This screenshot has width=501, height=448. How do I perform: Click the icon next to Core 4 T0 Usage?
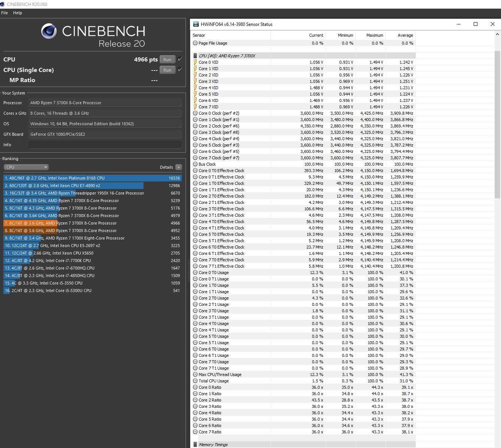coord(195,324)
